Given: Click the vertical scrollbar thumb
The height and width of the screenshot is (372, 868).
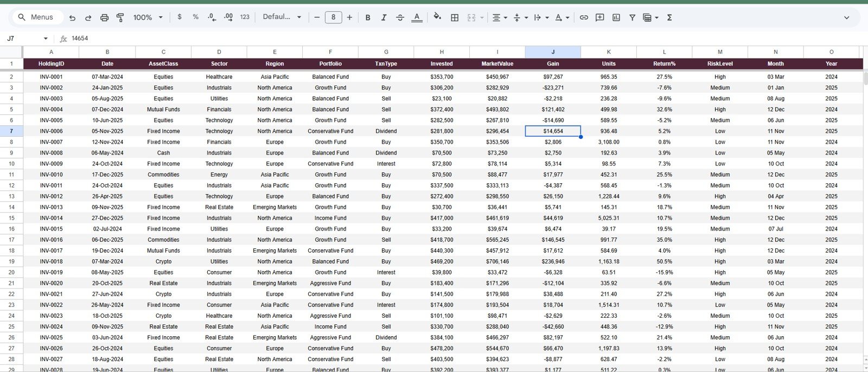Looking at the screenshot, I should (x=865, y=78).
